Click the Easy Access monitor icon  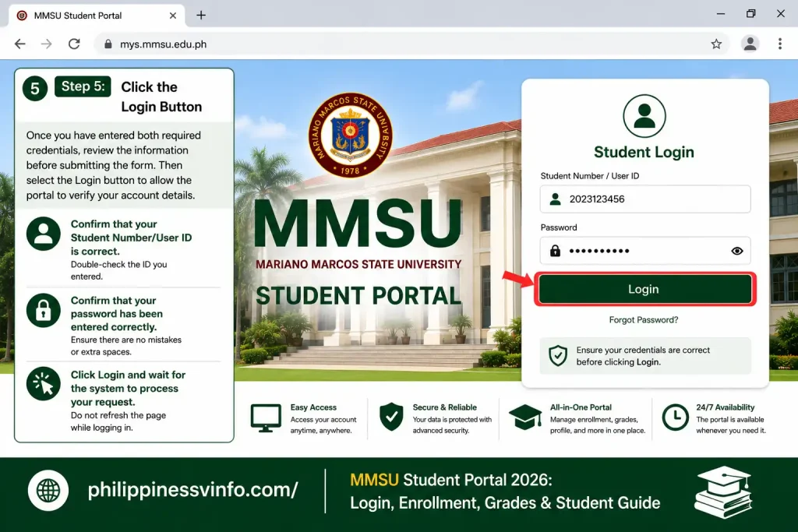pyautogui.click(x=266, y=418)
